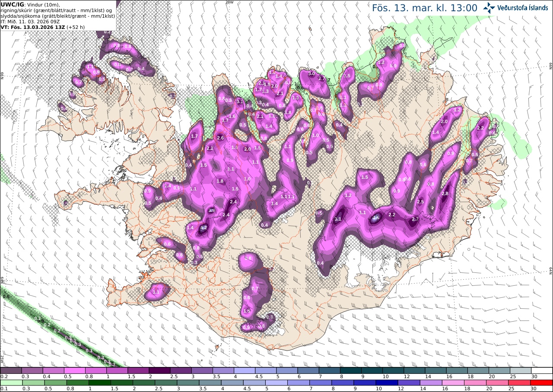Image resolution: width=553 pixels, height=392 pixels.
Task: Click the IT: Mið. 11. 03. 2026 09Z line
Action: point(30,21)
